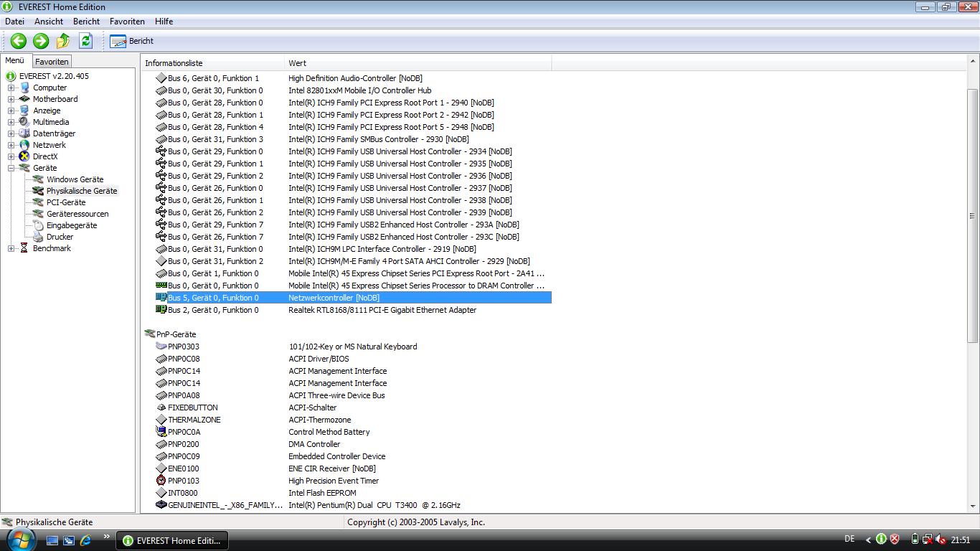The width and height of the screenshot is (980, 551).
Task: Select the PNP0103 High Precision Event Timer icon
Action: tap(161, 481)
